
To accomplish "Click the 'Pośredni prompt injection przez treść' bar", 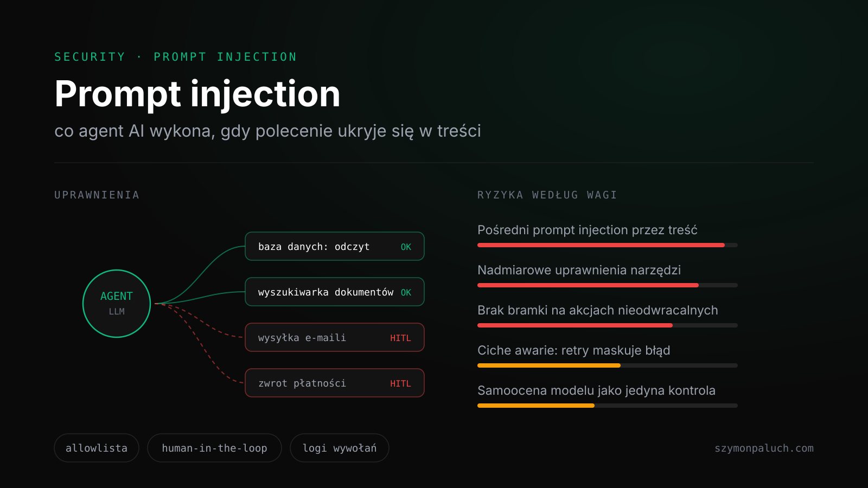I will [608, 245].
